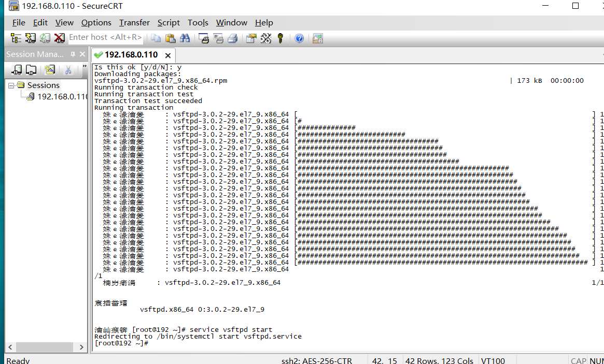
Task: Click the 'VT100' status bar entry
Action: tap(493, 360)
